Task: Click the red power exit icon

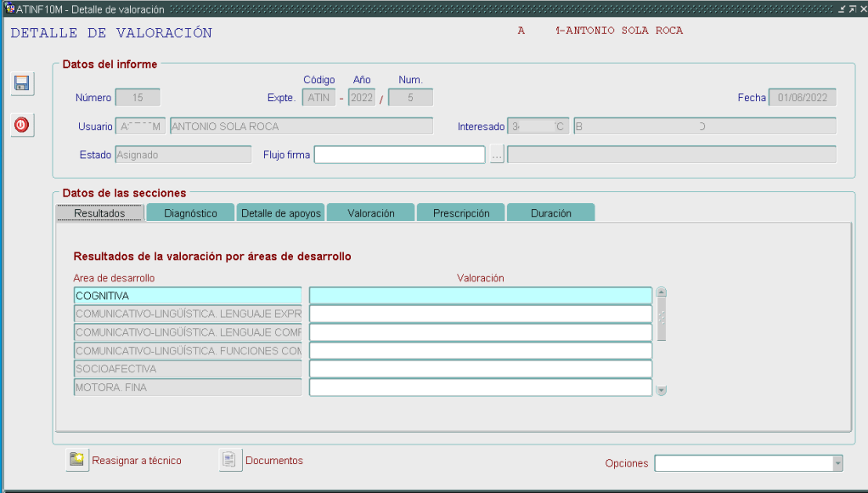Action: [x=22, y=125]
